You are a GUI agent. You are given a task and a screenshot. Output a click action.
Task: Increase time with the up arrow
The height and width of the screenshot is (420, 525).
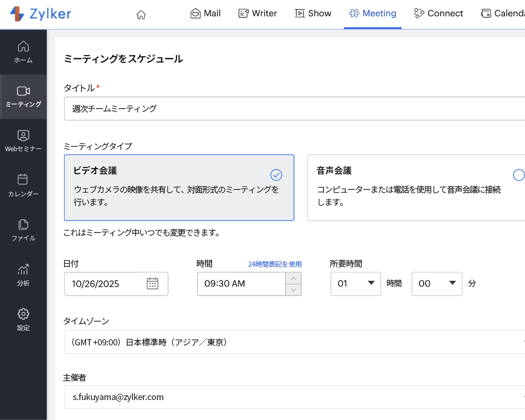pos(293,278)
